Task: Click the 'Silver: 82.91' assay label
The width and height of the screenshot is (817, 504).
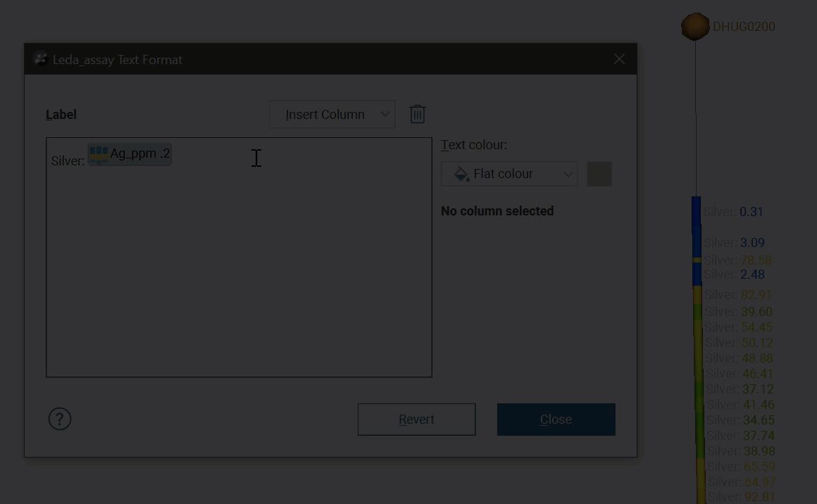Action: 738,295
